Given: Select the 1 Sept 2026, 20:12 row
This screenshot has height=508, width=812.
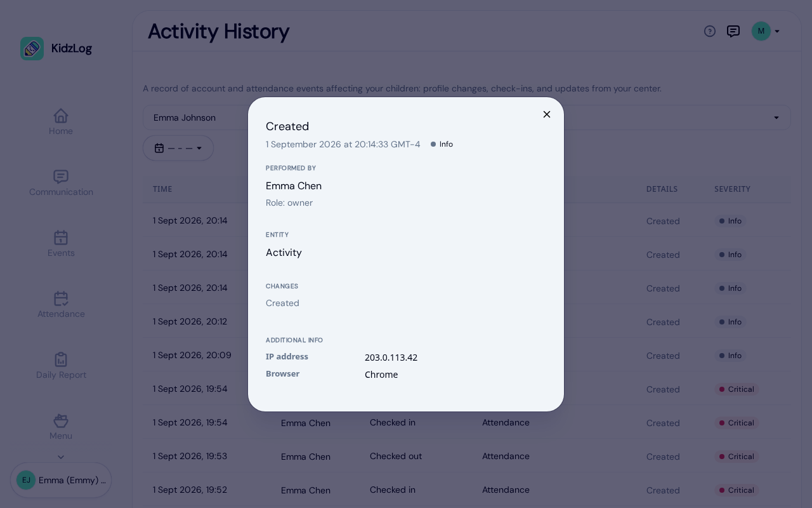Looking at the screenshot, I should [x=467, y=322].
